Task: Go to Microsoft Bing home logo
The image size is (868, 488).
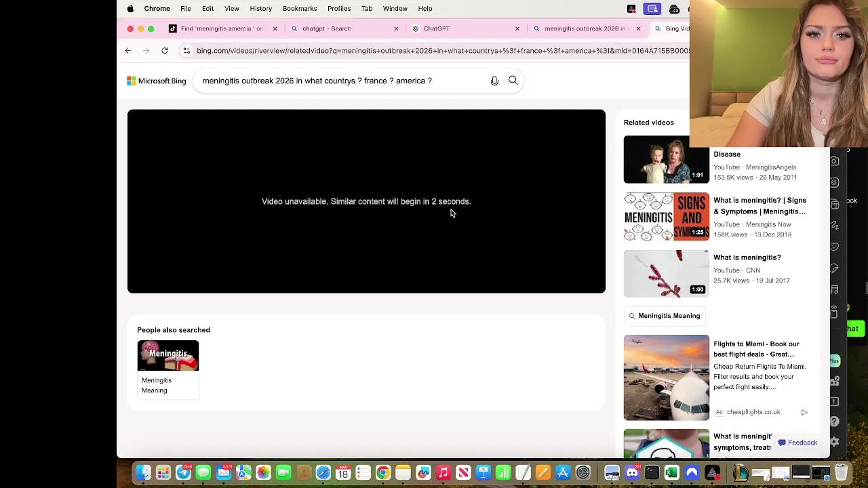Action: click(x=157, y=81)
